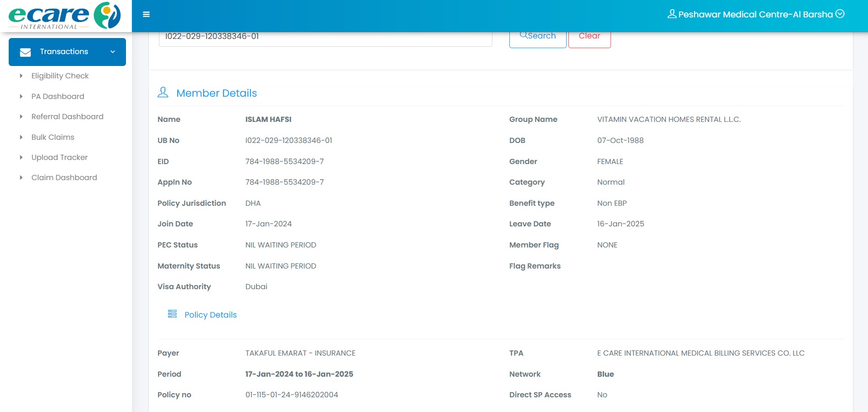868x412 pixels.
Task: Click the magnifier icon in Search button
Action: 523,35
